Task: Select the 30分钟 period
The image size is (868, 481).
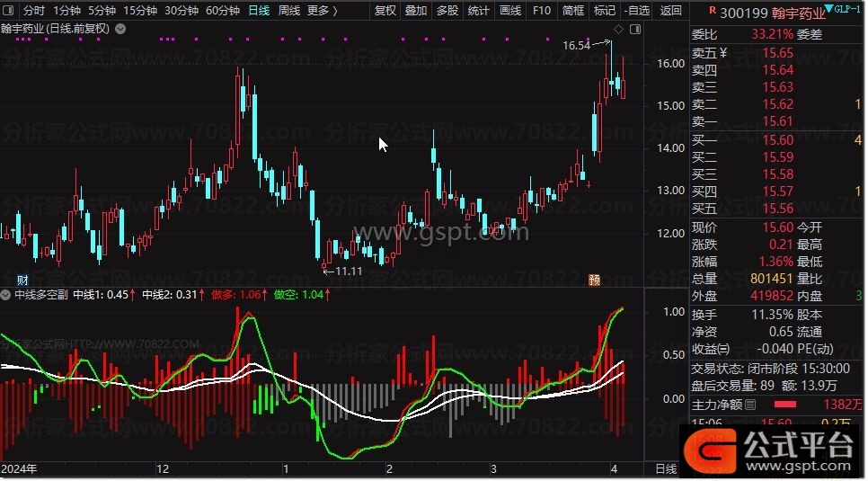Action: (x=182, y=10)
